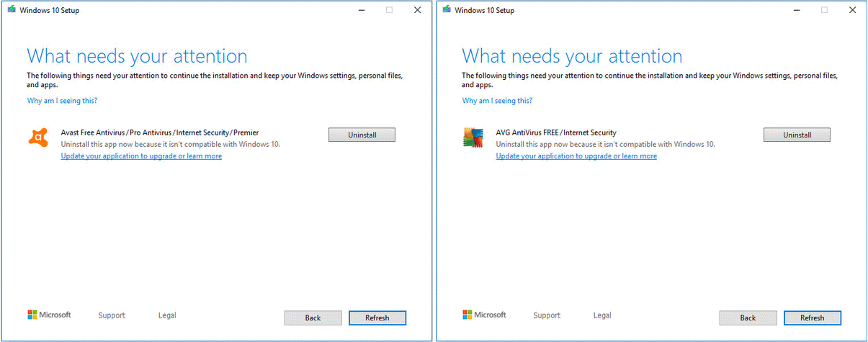
Task: Go Back in the AVG window
Action: pos(748,318)
